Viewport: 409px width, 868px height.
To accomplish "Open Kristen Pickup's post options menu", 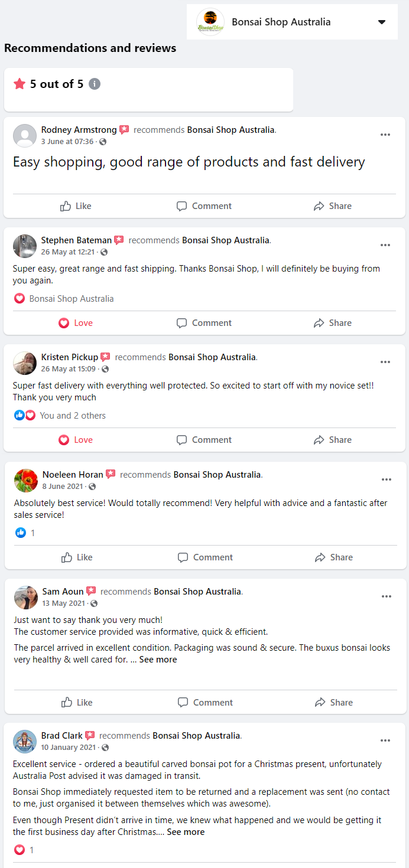I will pyautogui.click(x=385, y=362).
